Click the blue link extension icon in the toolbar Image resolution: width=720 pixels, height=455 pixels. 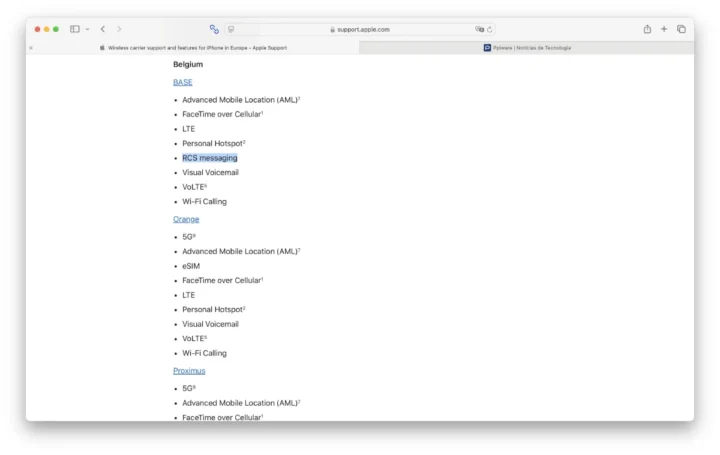(x=214, y=29)
